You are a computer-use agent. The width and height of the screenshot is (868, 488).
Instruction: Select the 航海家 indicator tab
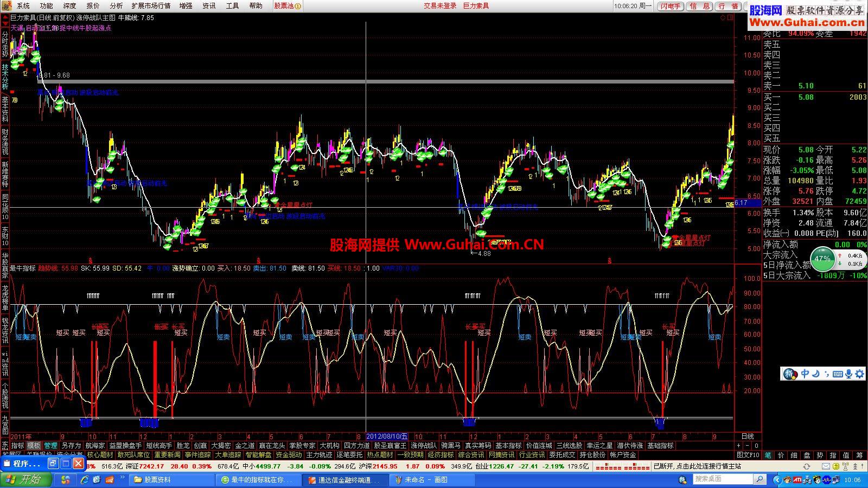click(x=95, y=446)
